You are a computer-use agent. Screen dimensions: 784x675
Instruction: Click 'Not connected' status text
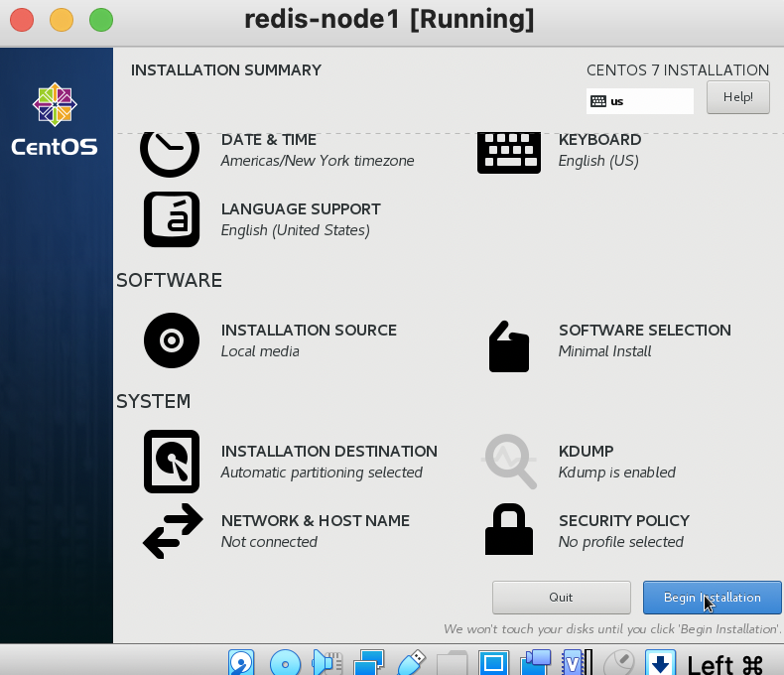[x=269, y=542]
